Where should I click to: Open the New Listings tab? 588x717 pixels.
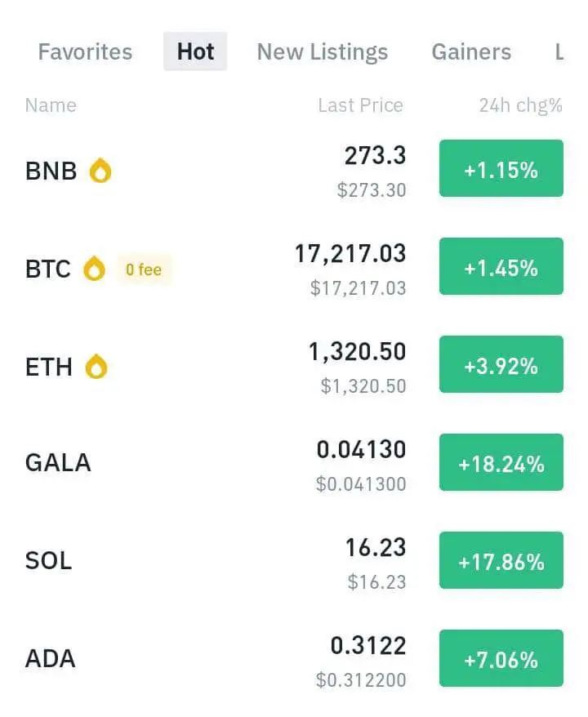pos(323,51)
